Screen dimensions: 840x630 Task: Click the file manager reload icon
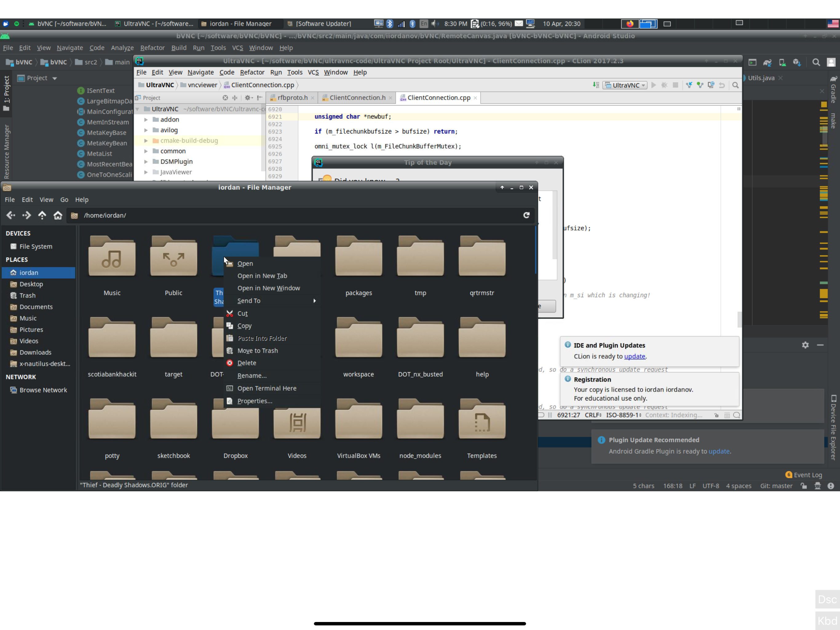tap(526, 215)
